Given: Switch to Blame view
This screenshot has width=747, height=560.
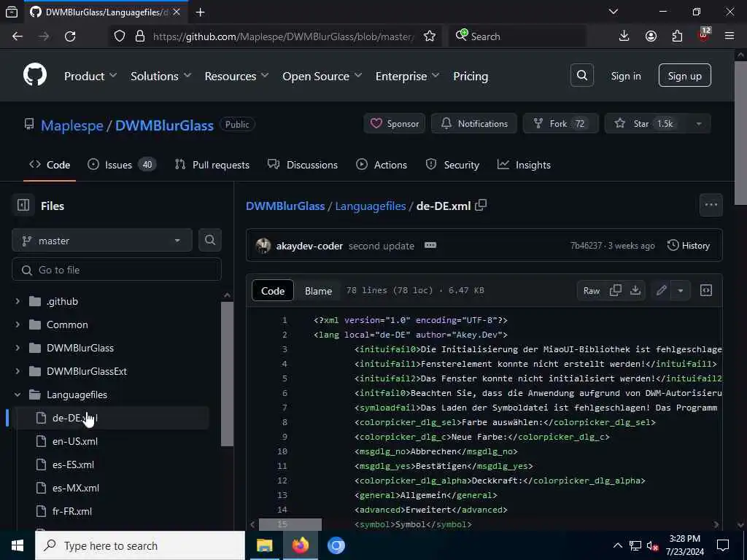Looking at the screenshot, I should (x=318, y=291).
